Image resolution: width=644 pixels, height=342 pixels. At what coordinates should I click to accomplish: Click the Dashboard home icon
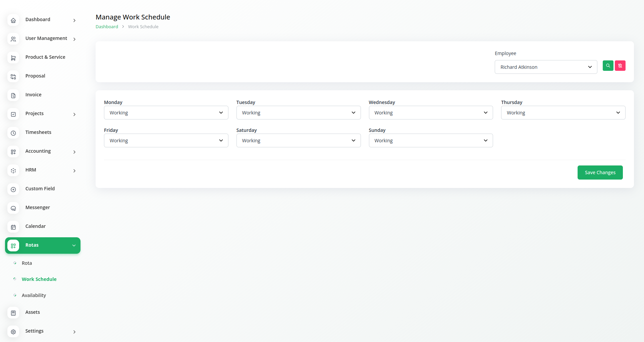click(13, 20)
